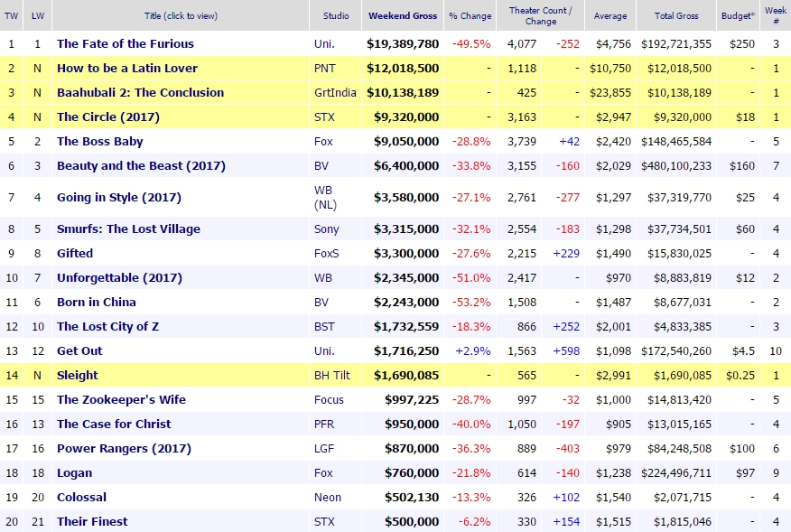Click the FoxS studio cell
Image resolution: width=791 pixels, height=532 pixels.
(326, 254)
